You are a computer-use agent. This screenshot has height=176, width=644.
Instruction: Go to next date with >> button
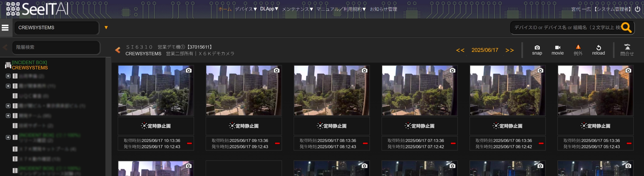510,50
